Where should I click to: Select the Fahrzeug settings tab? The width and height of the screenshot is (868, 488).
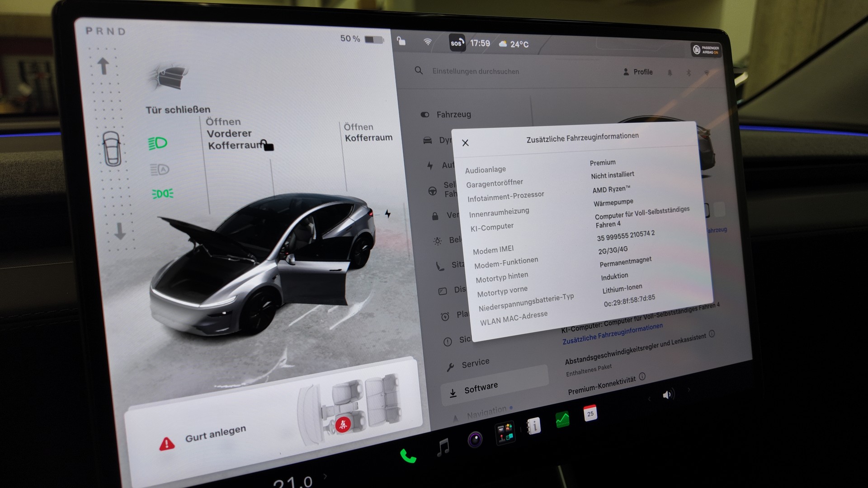pos(446,115)
